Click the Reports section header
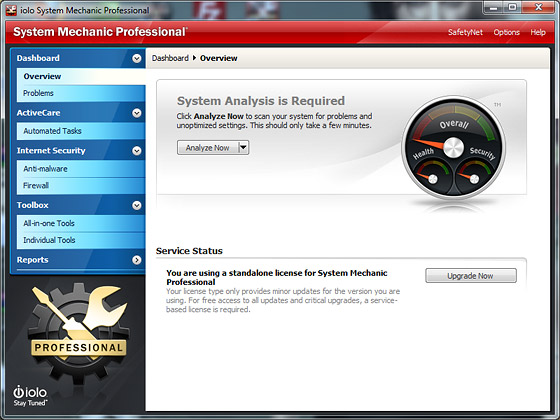The image size is (560, 420). [78, 260]
